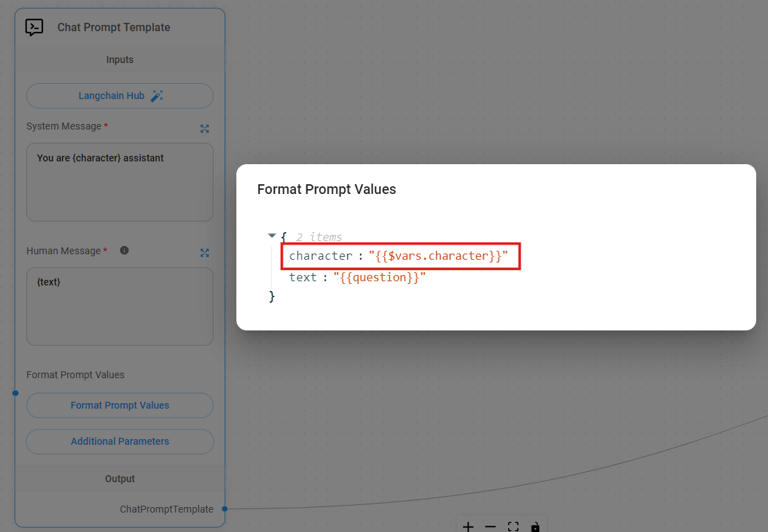This screenshot has width=768, height=532.
Task: Click the text key in JSON
Action: [x=303, y=277]
